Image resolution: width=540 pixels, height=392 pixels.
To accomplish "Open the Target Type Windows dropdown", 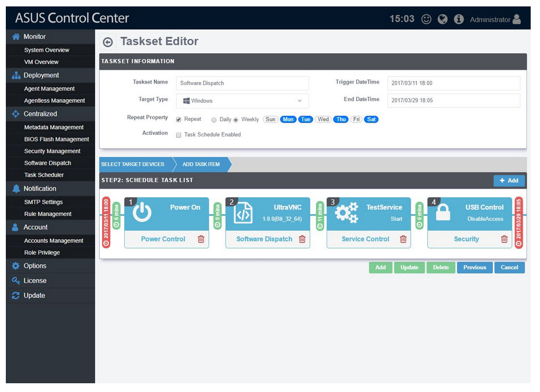I will pyautogui.click(x=243, y=101).
